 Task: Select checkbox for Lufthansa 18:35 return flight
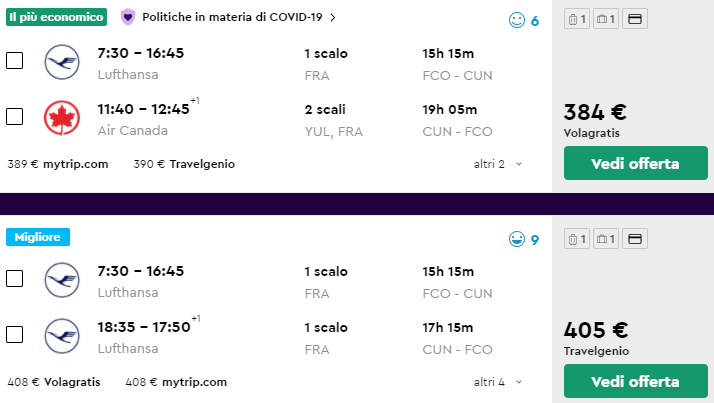coord(15,335)
